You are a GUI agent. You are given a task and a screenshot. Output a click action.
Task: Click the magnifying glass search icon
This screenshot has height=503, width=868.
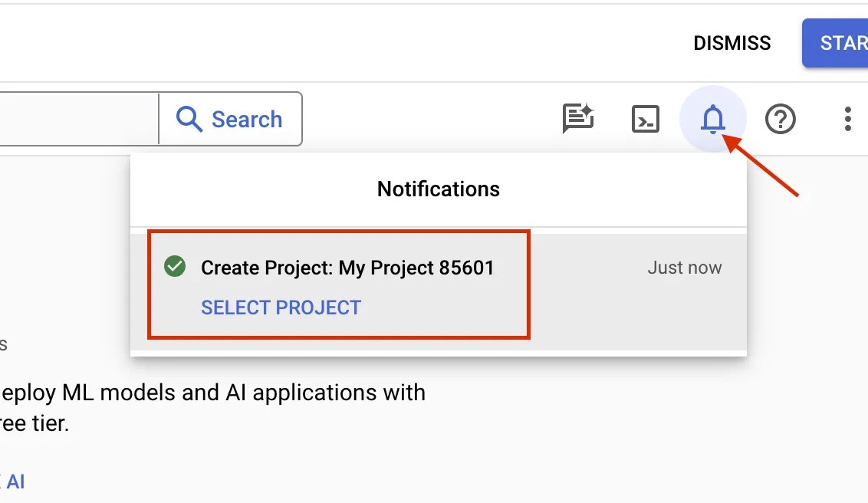point(189,119)
